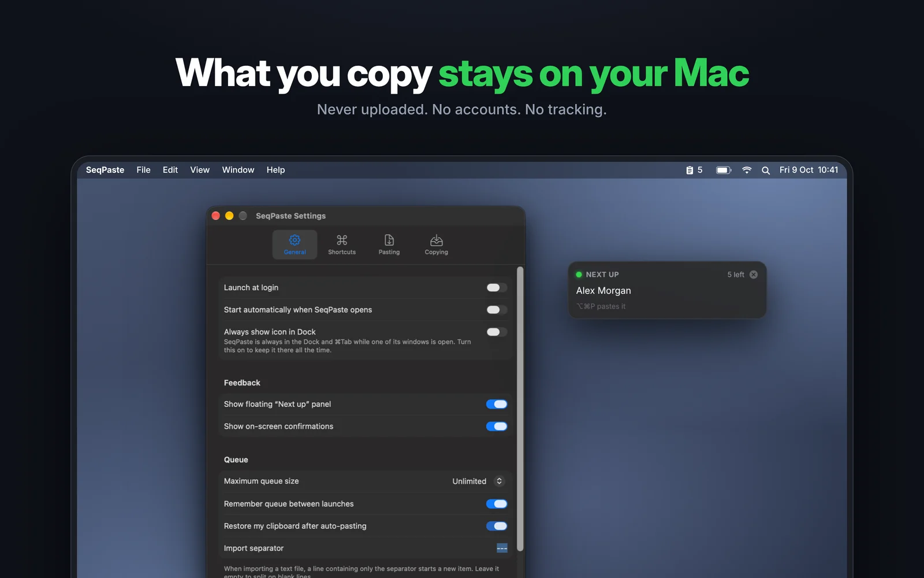Open Spotlight search icon
This screenshot has height=578, width=924.
click(x=766, y=171)
